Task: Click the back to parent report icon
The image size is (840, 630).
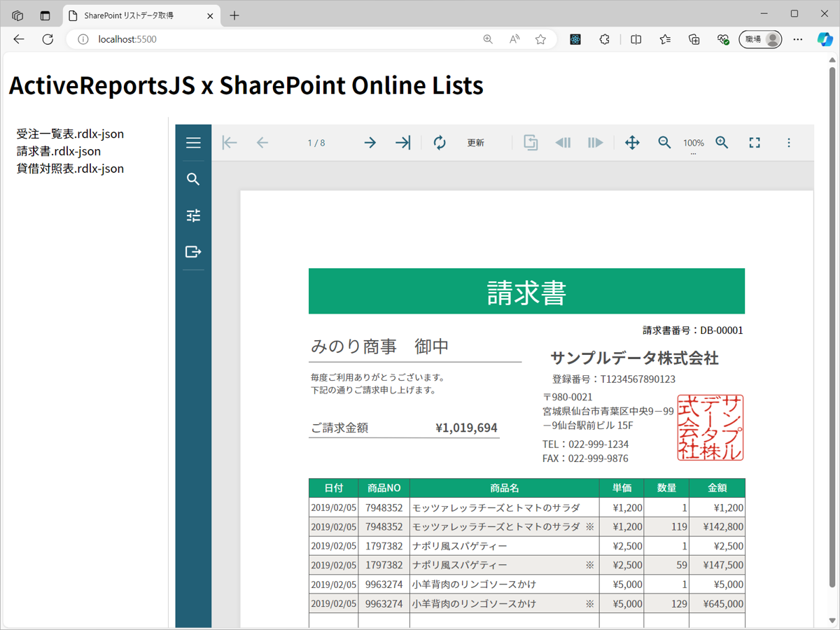Action: [531, 143]
